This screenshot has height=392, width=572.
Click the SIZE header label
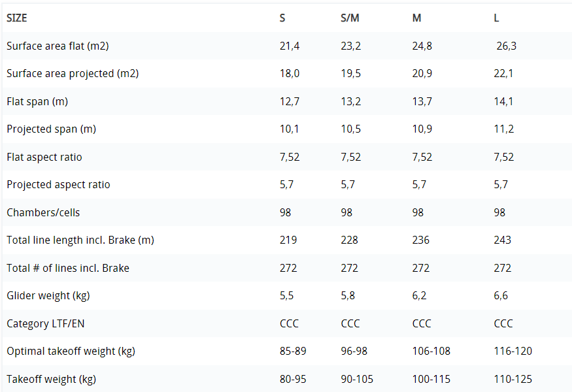(17, 18)
